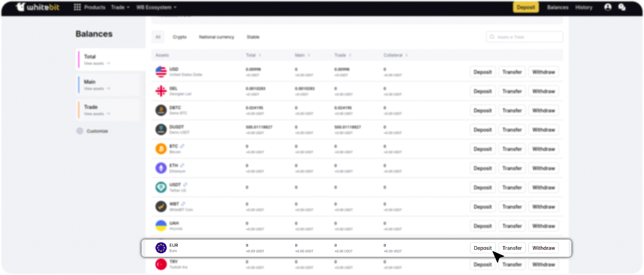
Task: Open the History link in header
Action: 584,7
